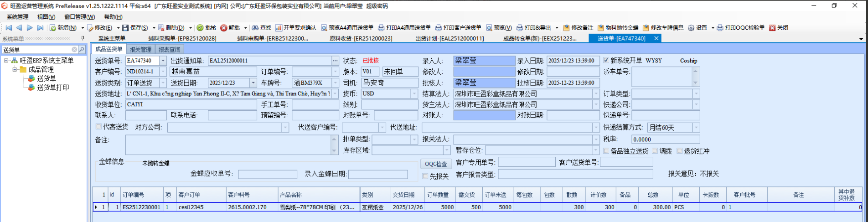Go to the next record arrow
Screen dimensions: 868x222
tap(30, 28)
